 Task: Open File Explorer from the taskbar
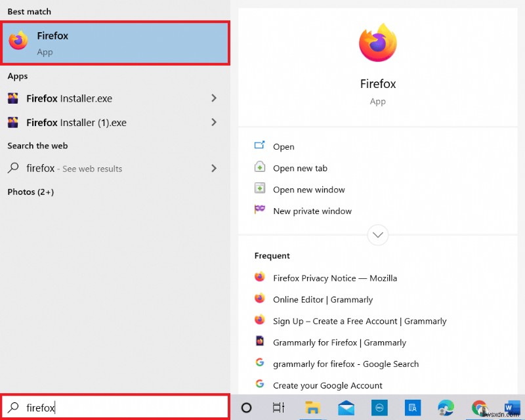click(313, 408)
